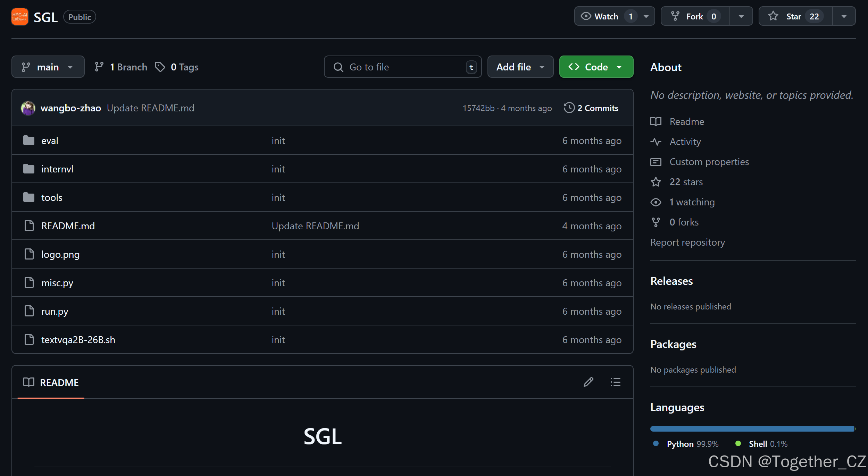Click the HPC-AI Lab organization avatar
Viewport: 868px width, 476px height.
point(20,17)
